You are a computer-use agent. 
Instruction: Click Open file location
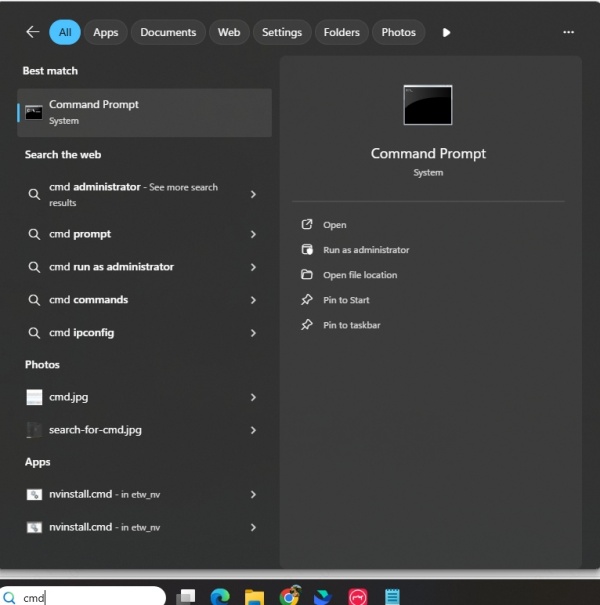coord(360,275)
